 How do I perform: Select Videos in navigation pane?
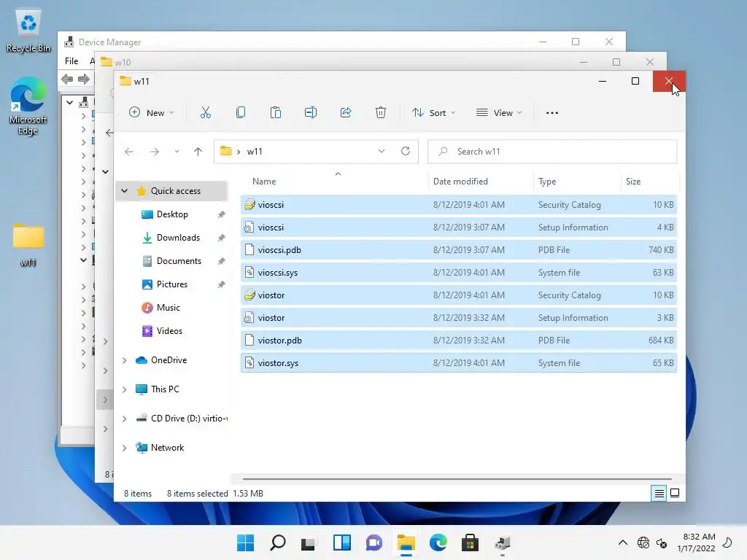(x=169, y=331)
